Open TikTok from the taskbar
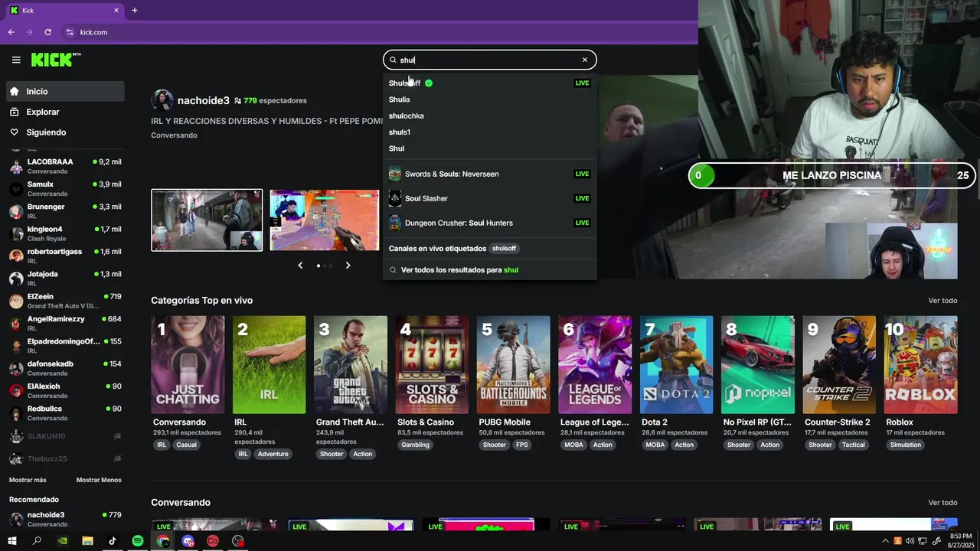The image size is (980, 551). (x=113, y=541)
